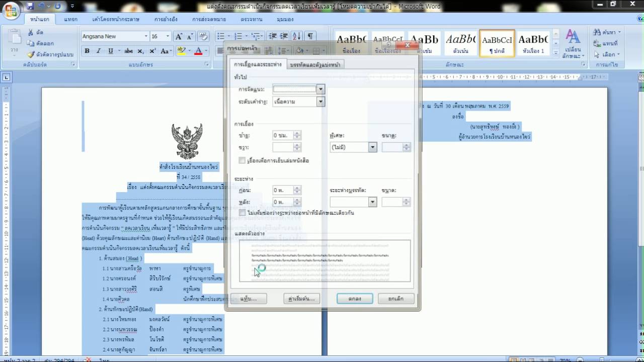Viewport: 644px width, 362px height.
Task: Activate Format Painter (ตัวคัดวางรูปแบบ)
Action: coord(50,54)
